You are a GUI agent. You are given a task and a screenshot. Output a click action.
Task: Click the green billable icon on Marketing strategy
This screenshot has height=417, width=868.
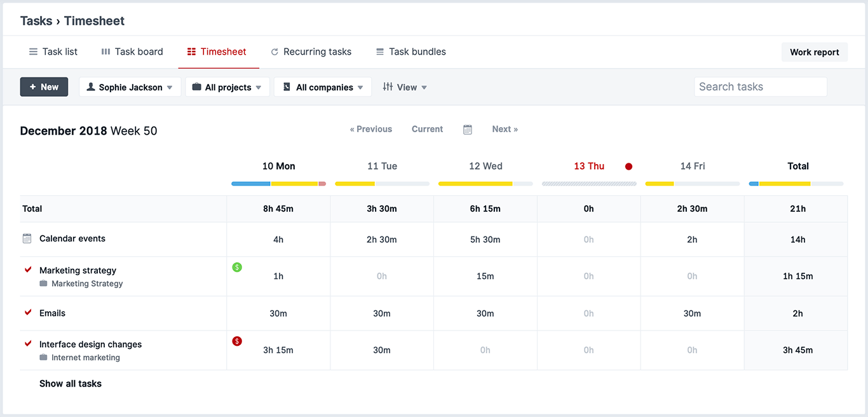click(237, 267)
